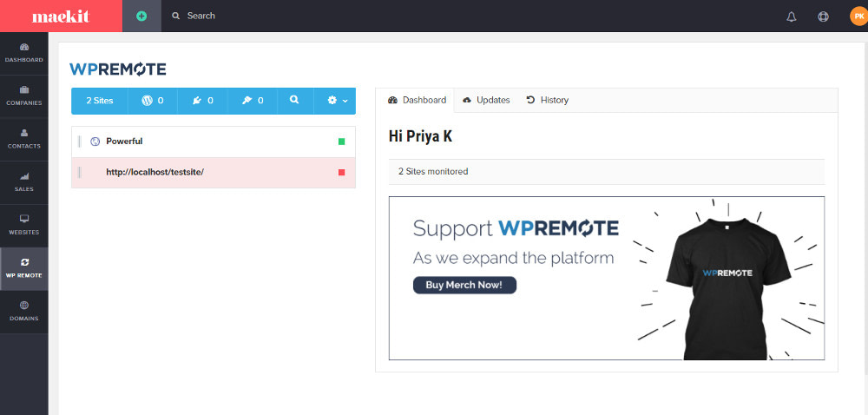Open the PK user avatar menu
868x415 pixels.
tap(858, 16)
